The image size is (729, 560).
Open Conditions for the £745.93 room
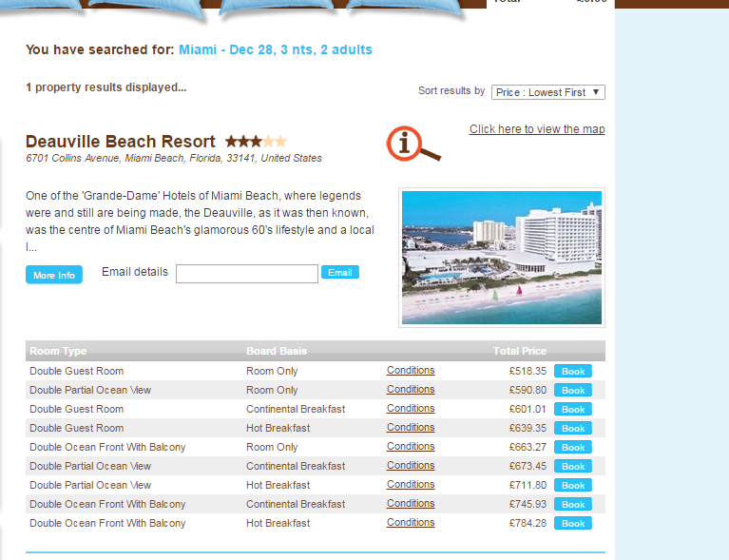coord(411,504)
